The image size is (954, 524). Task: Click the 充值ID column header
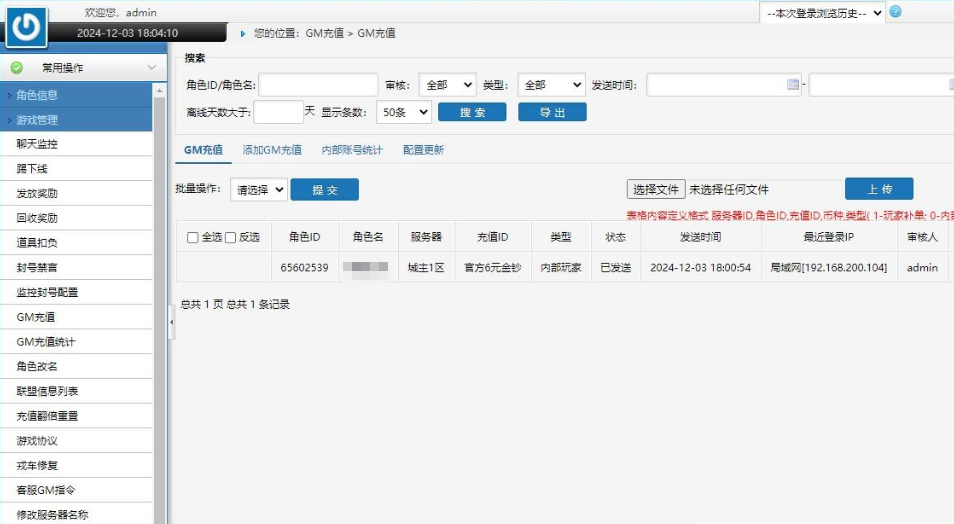click(493, 237)
